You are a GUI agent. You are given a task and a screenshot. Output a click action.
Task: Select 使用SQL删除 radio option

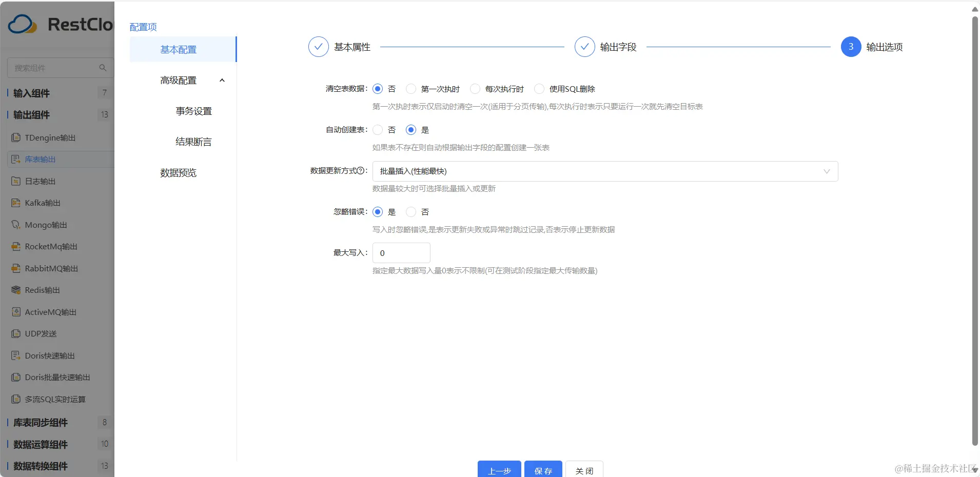pos(539,89)
